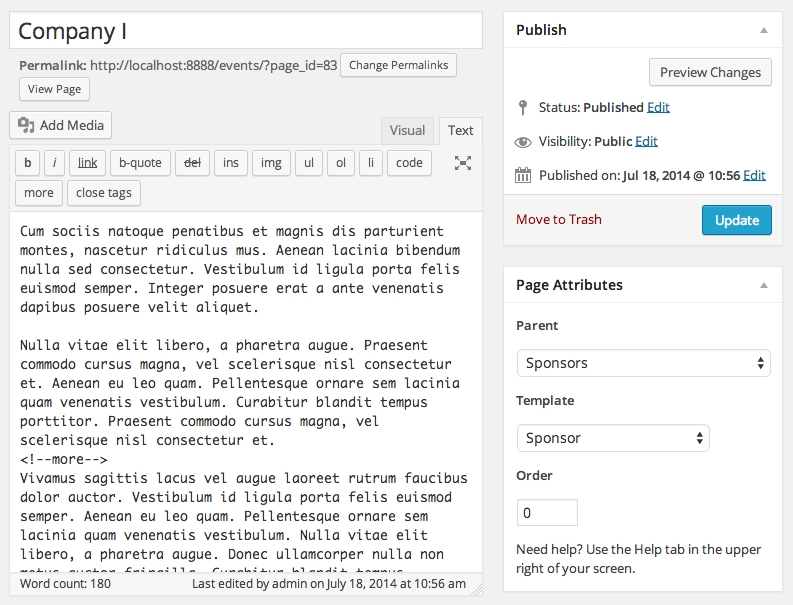Click the visibility eye icon
793x605 pixels.
[523, 142]
